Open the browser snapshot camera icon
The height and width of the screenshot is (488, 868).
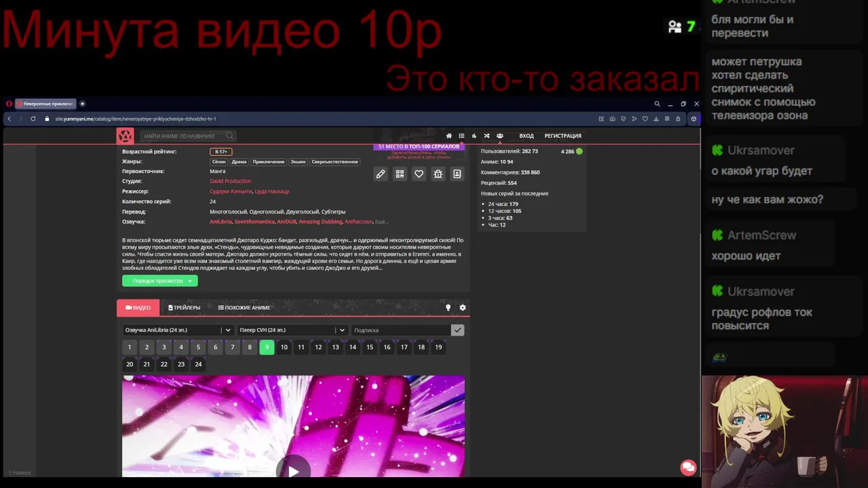point(612,119)
